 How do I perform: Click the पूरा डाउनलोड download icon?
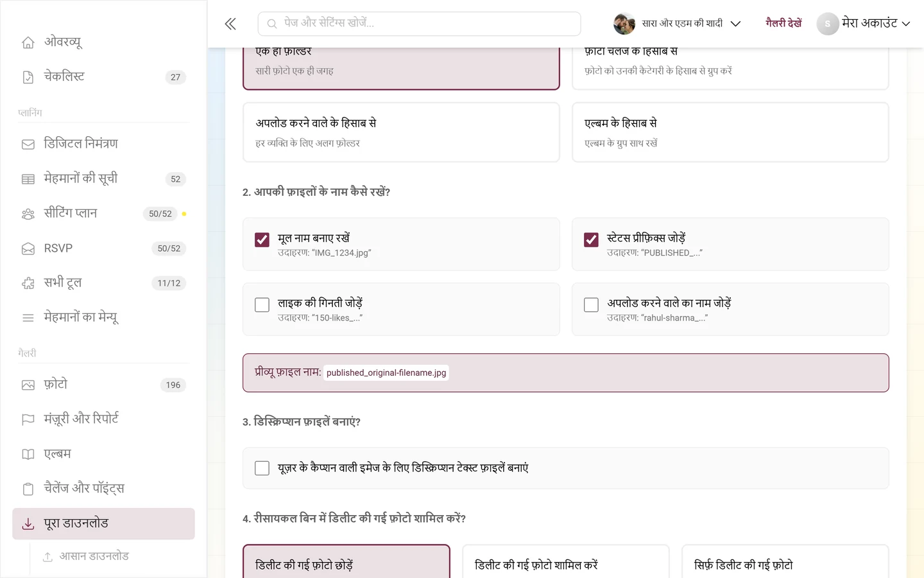(28, 524)
